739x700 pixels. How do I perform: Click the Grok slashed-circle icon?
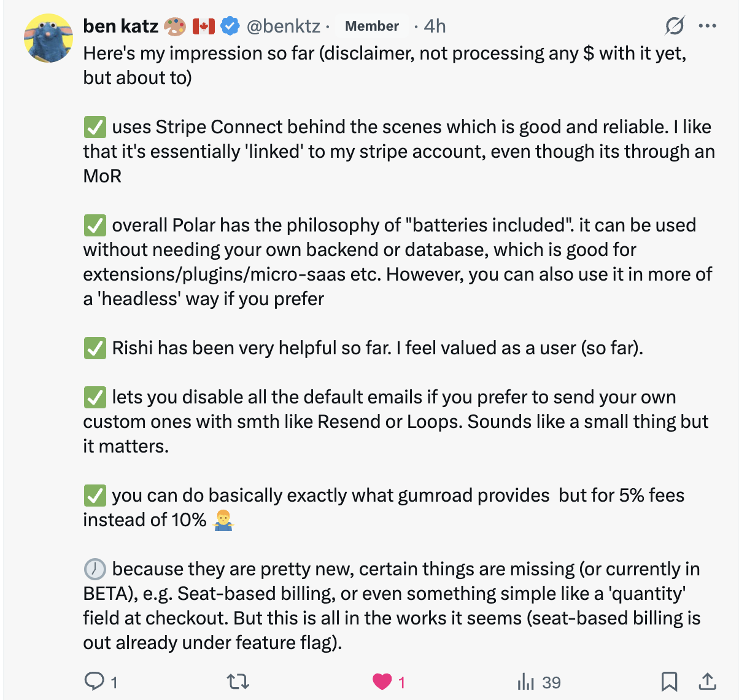coord(674,26)
